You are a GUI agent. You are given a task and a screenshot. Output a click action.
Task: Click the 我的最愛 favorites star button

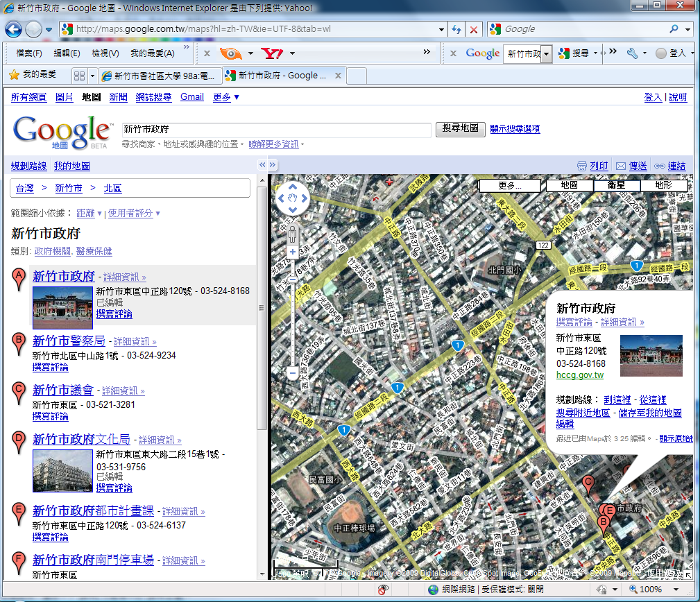tap(33, 74)
